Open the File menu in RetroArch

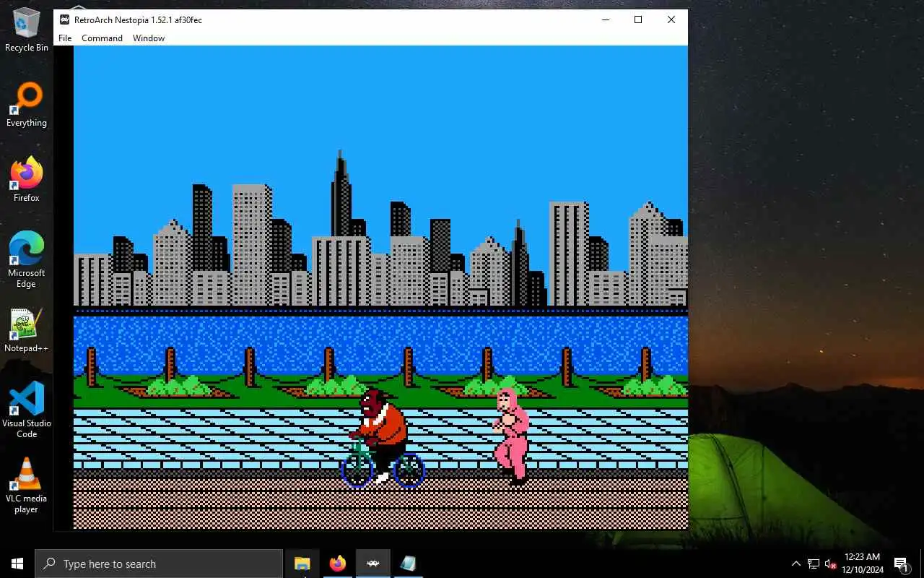pyautogui.click(x=65, y=38)
